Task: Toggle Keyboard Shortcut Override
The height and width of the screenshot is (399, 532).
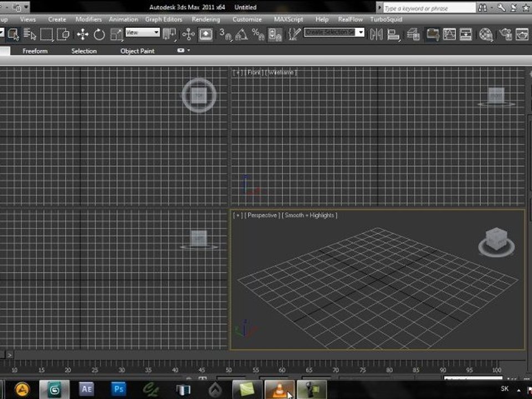Action: [206, 34]
